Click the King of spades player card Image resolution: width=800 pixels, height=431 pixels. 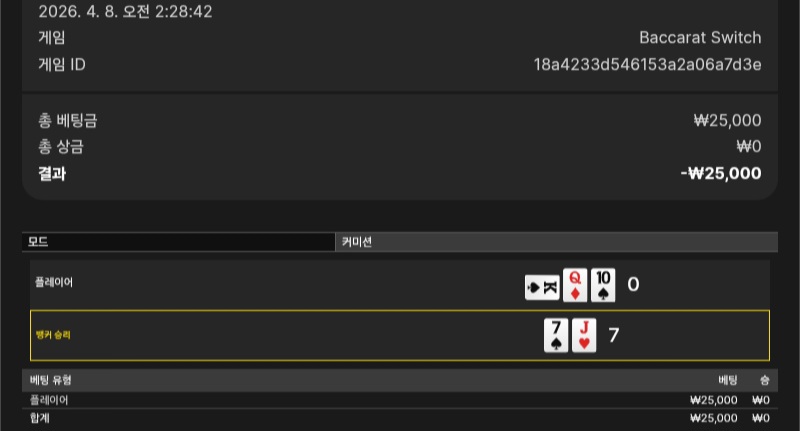pyautogui.click(x=542, y=288)
